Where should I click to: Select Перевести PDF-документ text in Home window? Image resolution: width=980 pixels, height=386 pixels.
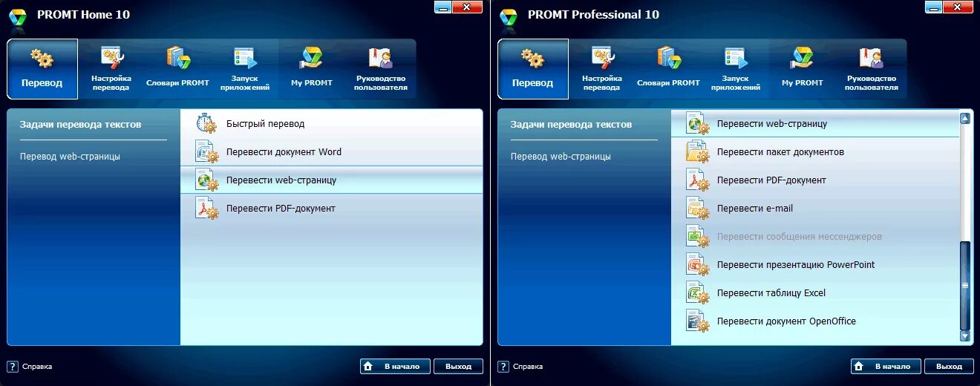click(x=281, y=209)
